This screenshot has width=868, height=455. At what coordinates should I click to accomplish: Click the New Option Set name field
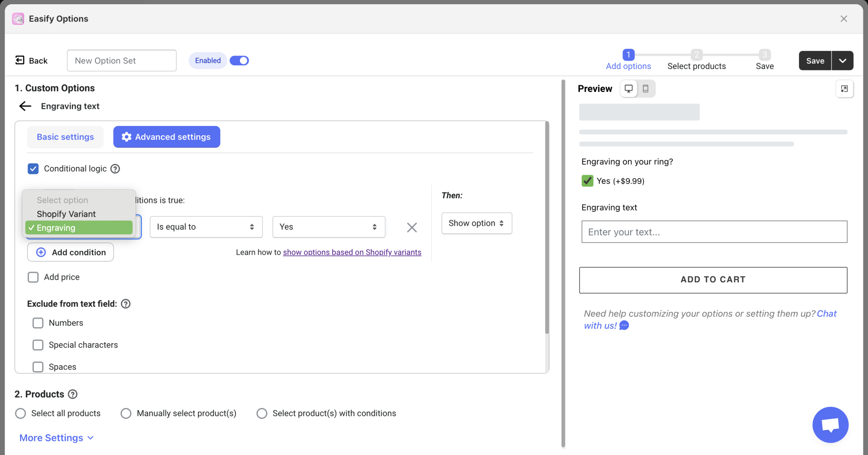(x=122, y=61)
